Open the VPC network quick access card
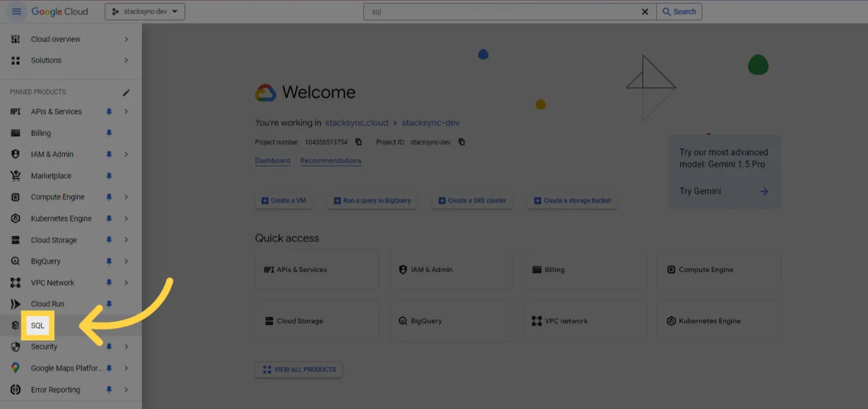Image resolution: width=868 pixels, height=409 pixels. [x=585, y=321]
